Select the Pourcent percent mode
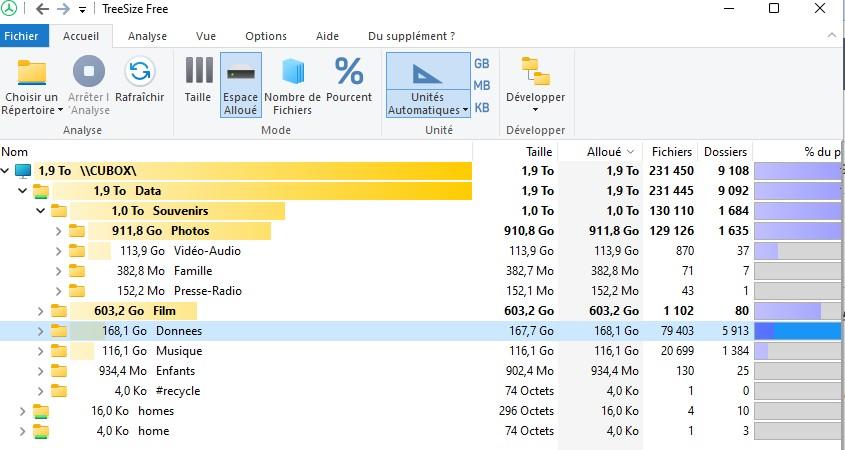This screenshot has height=450, width=845. tap(349, 71)
